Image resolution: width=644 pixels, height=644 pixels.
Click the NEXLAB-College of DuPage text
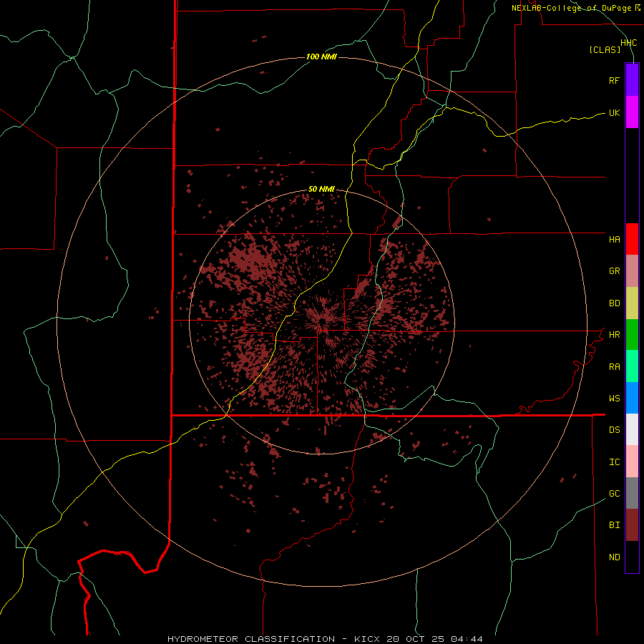[x=571, y=8]
